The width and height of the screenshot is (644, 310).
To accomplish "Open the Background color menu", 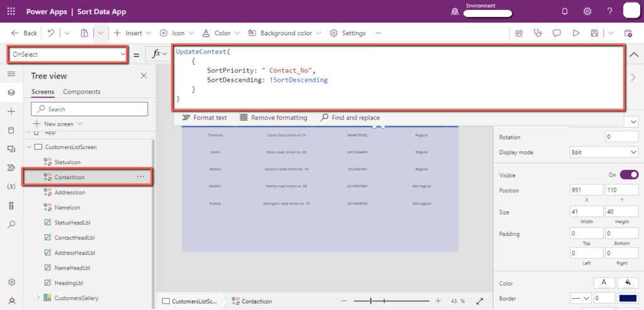I will coord(285,33).
